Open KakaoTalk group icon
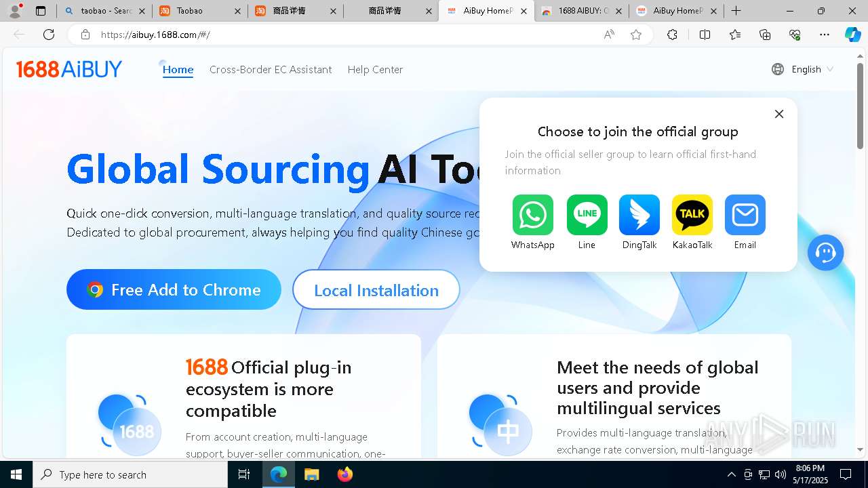 point(692,215)
